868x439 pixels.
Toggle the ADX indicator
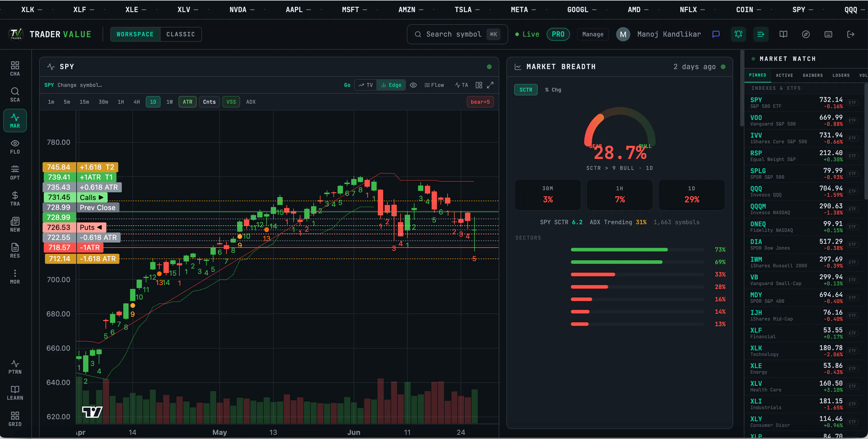click(x=251, y=102)
